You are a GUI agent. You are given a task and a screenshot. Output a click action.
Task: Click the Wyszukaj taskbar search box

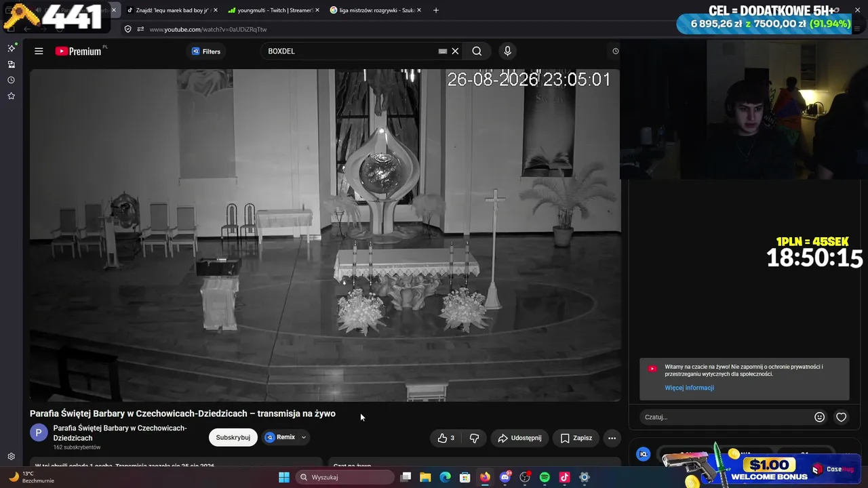pyautogui.click(x=346, y=477)
